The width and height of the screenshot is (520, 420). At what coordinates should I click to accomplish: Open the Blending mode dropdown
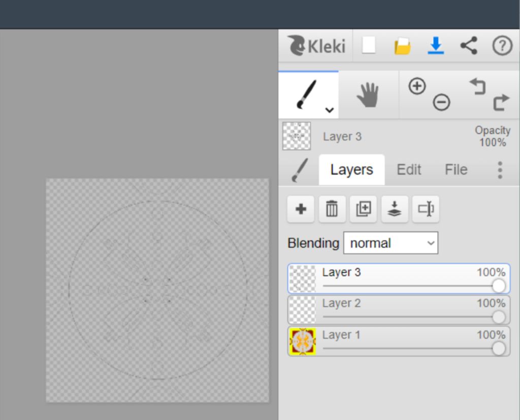391,243
